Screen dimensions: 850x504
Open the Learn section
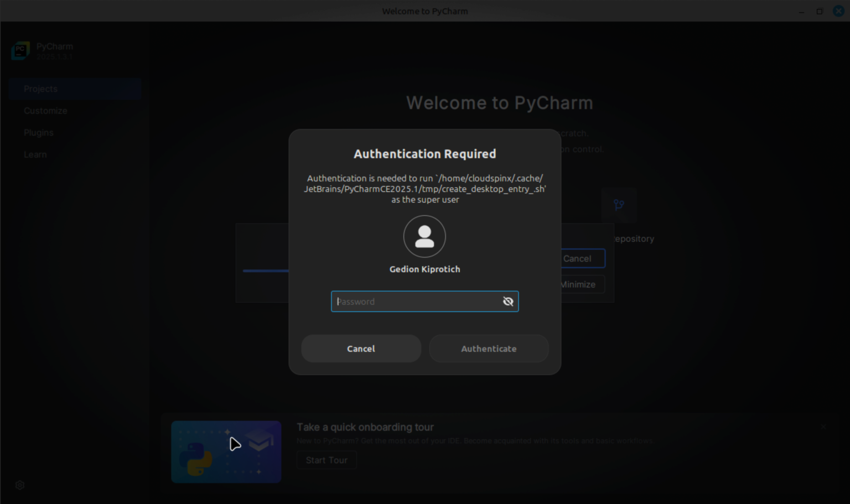click(x=35, y=154)
